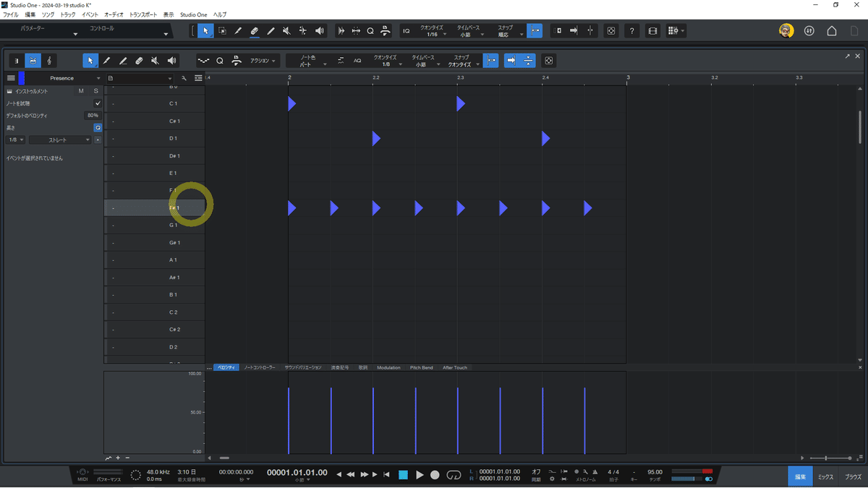868x488 pixels.
Task: Click the magnifying glass Zoom tool
Action: coord(370,30)
